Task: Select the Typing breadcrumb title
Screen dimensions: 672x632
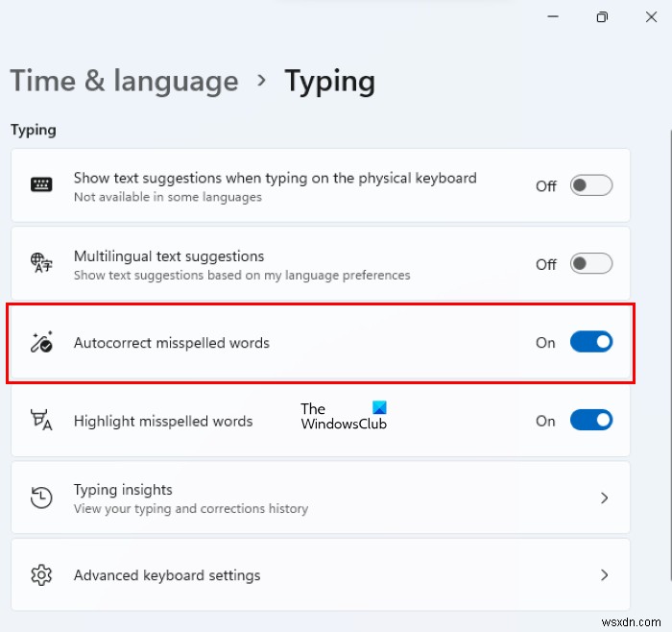Action: pyautogui.click(x=329, y=82)
